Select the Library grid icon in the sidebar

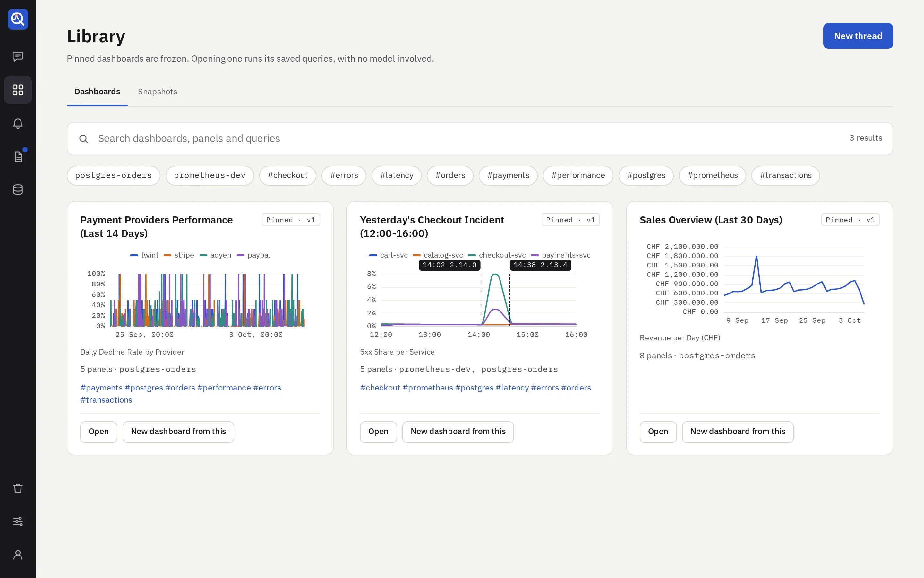(x=18, y=90)
